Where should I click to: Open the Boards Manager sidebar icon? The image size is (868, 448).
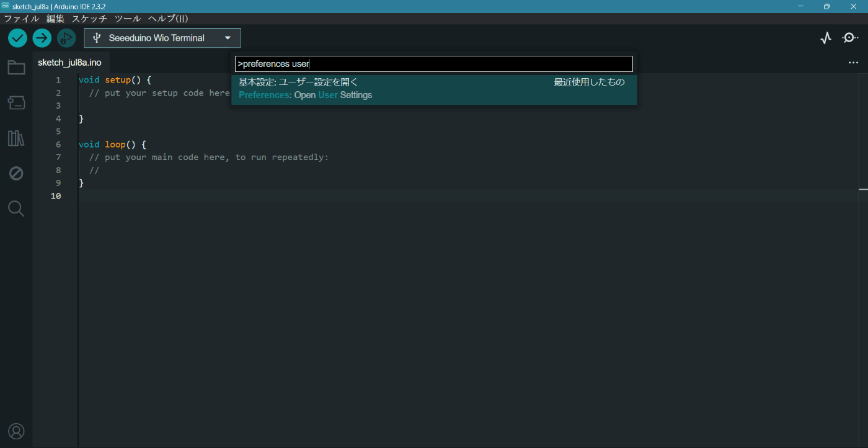tap(16, 102)
